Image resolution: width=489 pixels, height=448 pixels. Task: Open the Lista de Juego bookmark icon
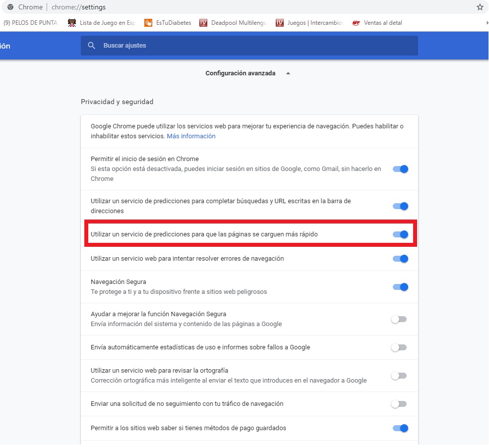click(x=72, y=23)
